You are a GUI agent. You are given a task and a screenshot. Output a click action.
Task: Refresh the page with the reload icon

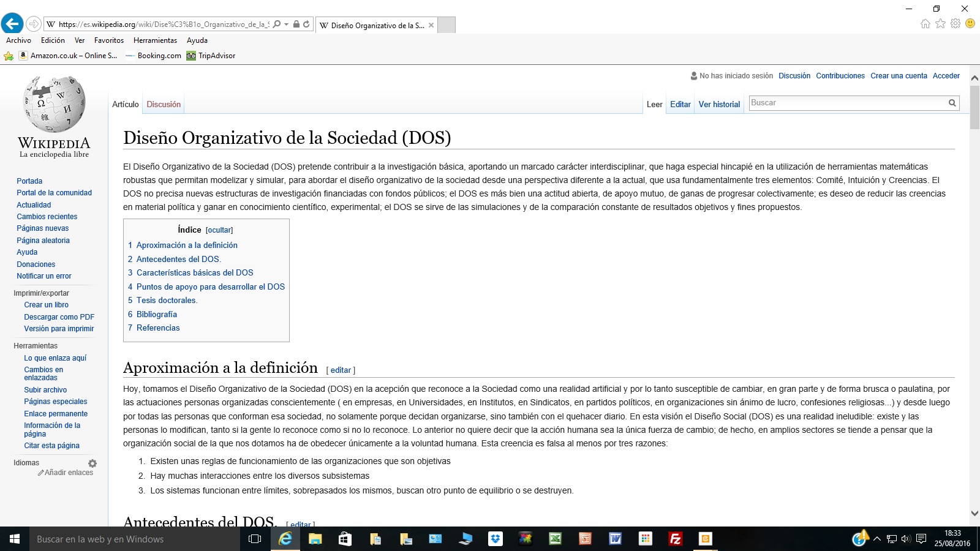[x=306, y=24]
